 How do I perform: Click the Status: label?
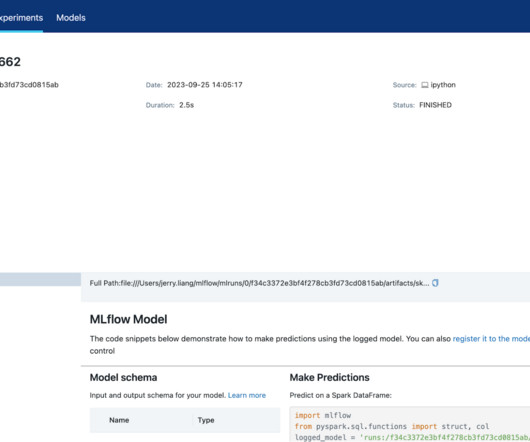click(x=404, y=105)
